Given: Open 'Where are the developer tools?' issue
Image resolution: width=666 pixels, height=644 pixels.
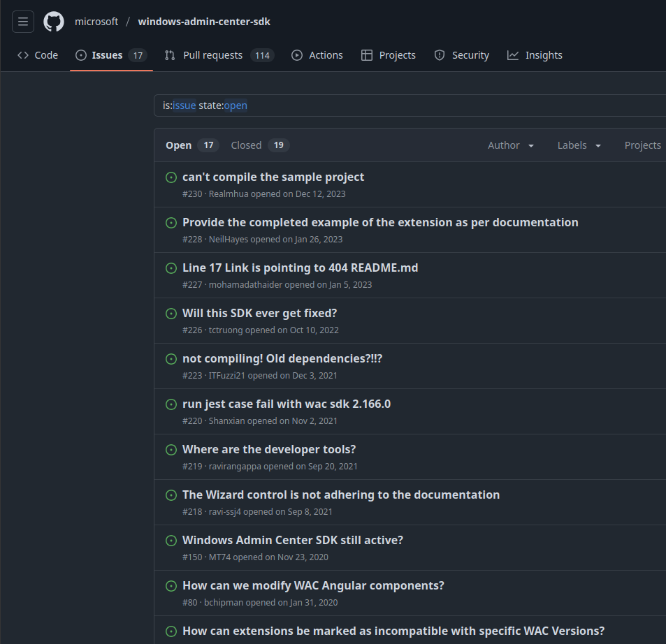Looking at the screenshot, I should tap(269, 450).
